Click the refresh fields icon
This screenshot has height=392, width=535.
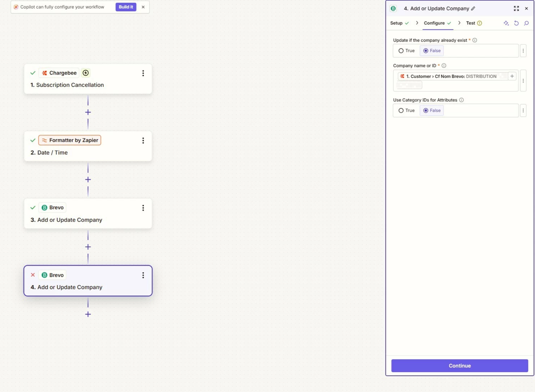pos(516,23)
